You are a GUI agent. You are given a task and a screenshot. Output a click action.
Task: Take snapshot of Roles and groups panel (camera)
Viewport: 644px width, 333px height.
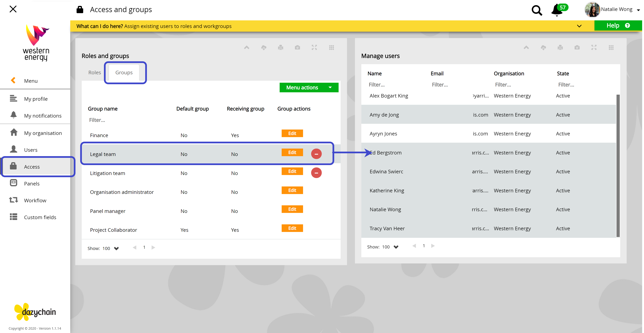point(297,47)
